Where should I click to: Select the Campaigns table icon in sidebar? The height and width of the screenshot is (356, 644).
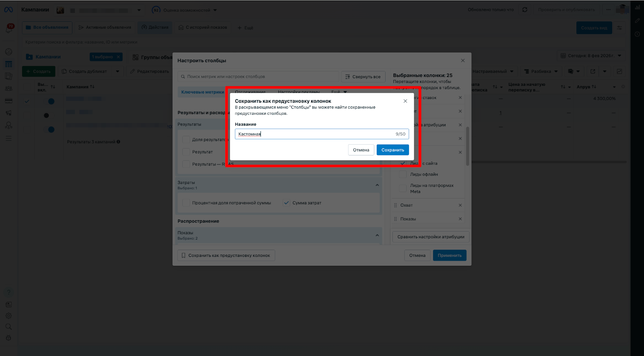click(x=8, y=64)
